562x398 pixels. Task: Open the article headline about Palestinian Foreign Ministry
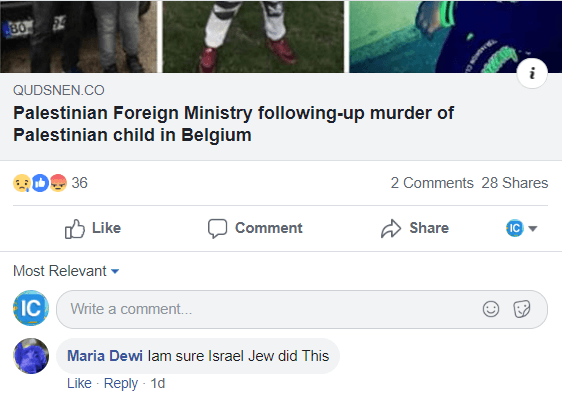click(x=233, y=124)
